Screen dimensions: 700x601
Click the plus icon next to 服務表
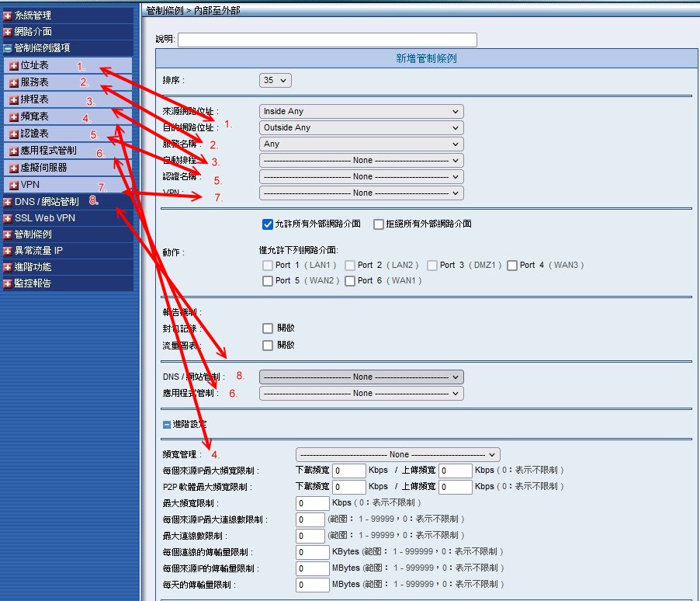coord(14,82)
